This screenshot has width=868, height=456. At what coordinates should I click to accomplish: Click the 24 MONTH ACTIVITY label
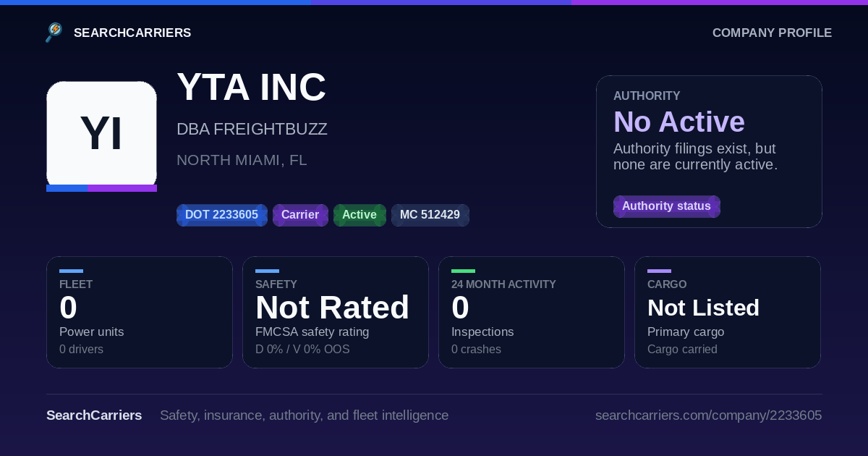[x=503, y=284]
